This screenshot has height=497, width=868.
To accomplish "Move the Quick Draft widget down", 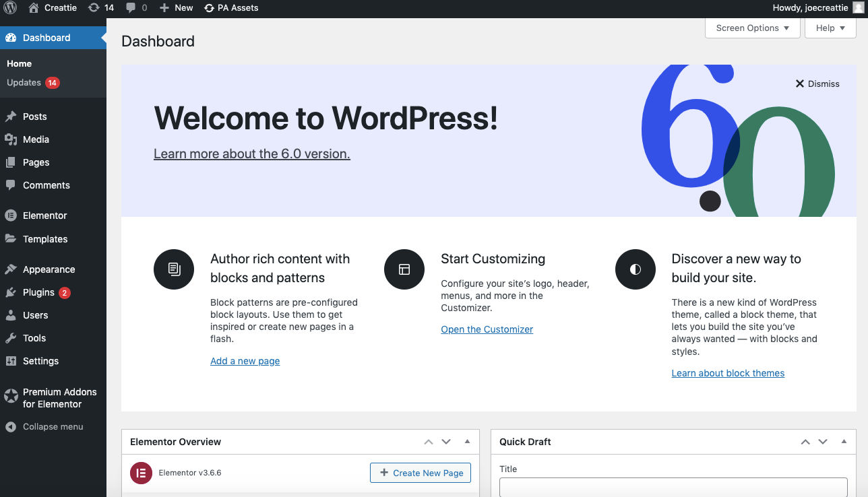I will 822,441.
